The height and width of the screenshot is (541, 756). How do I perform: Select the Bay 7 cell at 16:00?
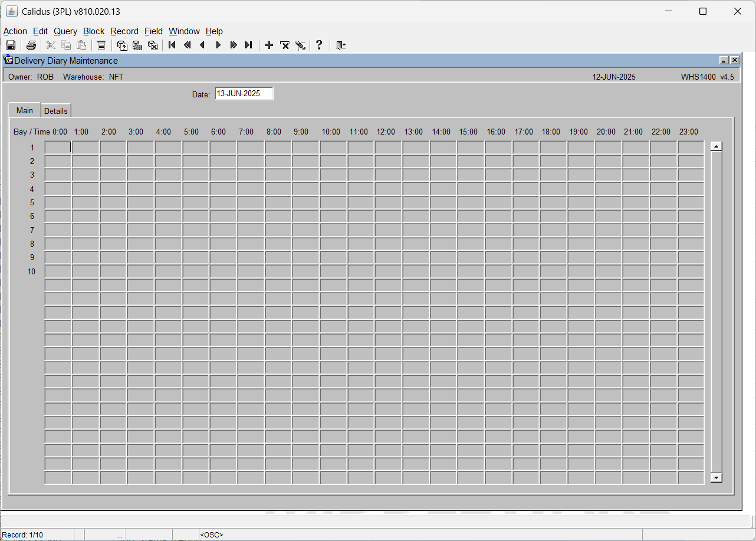coord(498,230)
